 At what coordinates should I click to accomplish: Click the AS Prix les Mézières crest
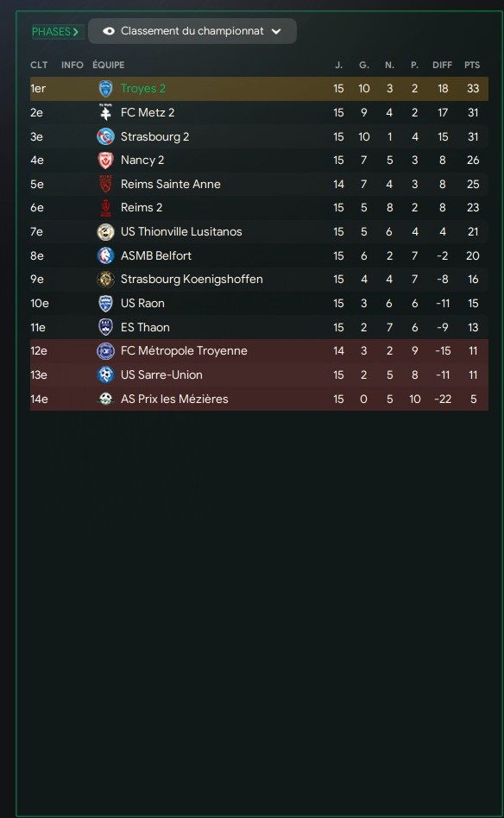(x=105, y=400)
